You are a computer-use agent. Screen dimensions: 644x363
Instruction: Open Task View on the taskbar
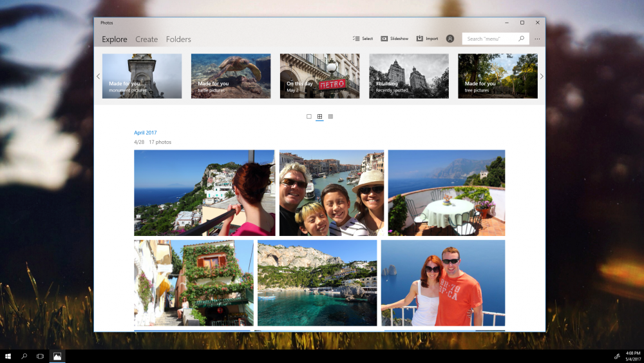(40, 356)
